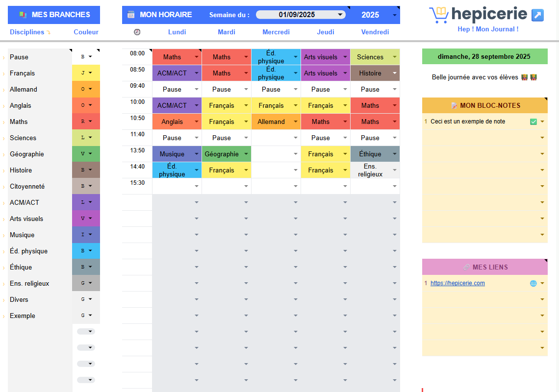Select the Mercredi column header
The height and width of the screenshot is (392, 559).
coord(276,32)
